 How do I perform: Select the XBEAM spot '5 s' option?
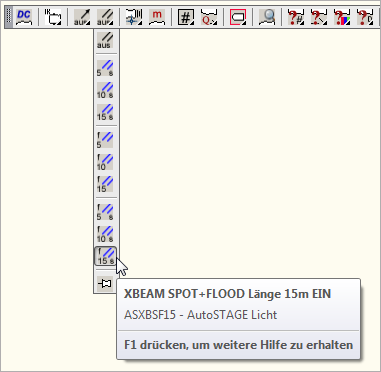[x=105, y=68]
